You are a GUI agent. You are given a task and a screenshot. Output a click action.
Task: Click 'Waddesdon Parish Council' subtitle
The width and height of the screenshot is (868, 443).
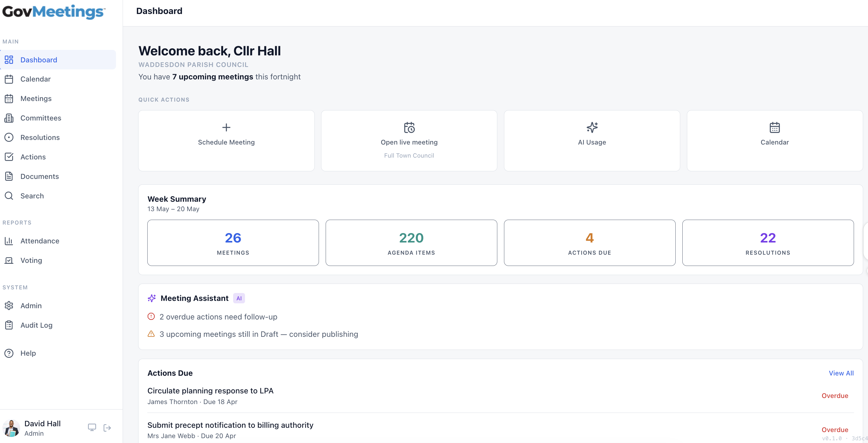click(194, 65)
